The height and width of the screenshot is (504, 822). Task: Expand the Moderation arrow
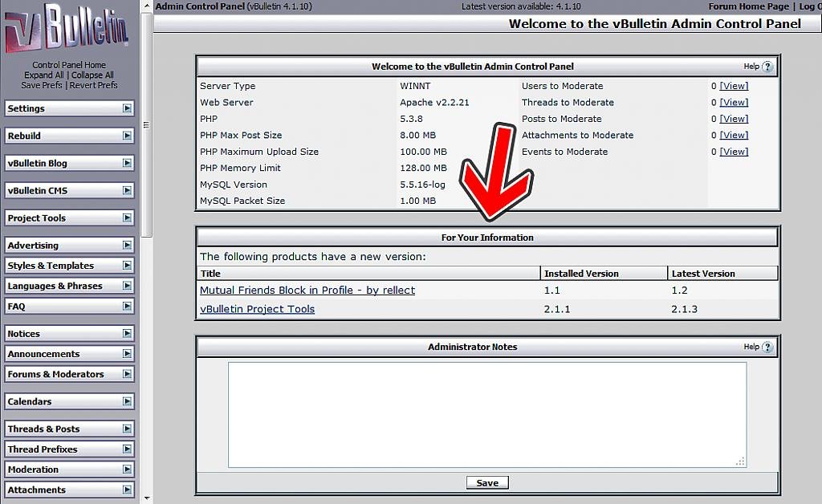127,469
